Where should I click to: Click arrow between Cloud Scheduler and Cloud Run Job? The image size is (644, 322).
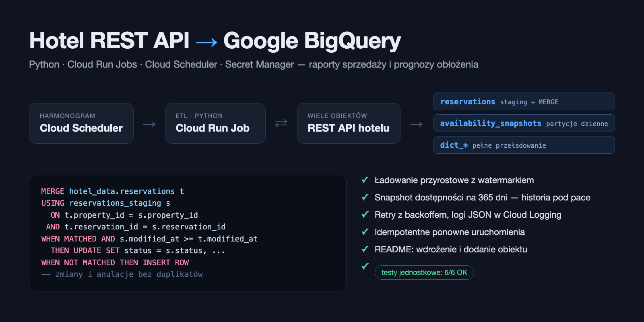[x=149, y=124]
